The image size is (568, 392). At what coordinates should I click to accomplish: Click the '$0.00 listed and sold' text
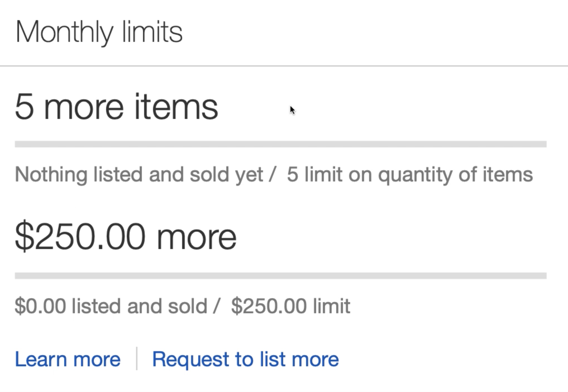tap(111, 306)
